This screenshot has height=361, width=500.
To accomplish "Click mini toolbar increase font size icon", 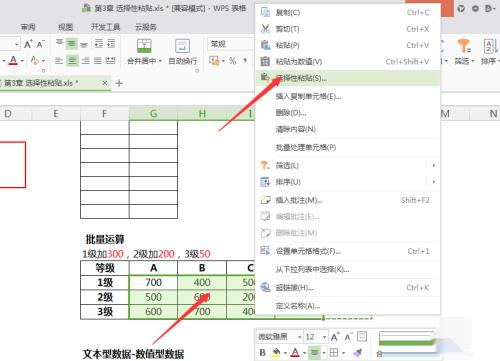I will coord(335,337).
